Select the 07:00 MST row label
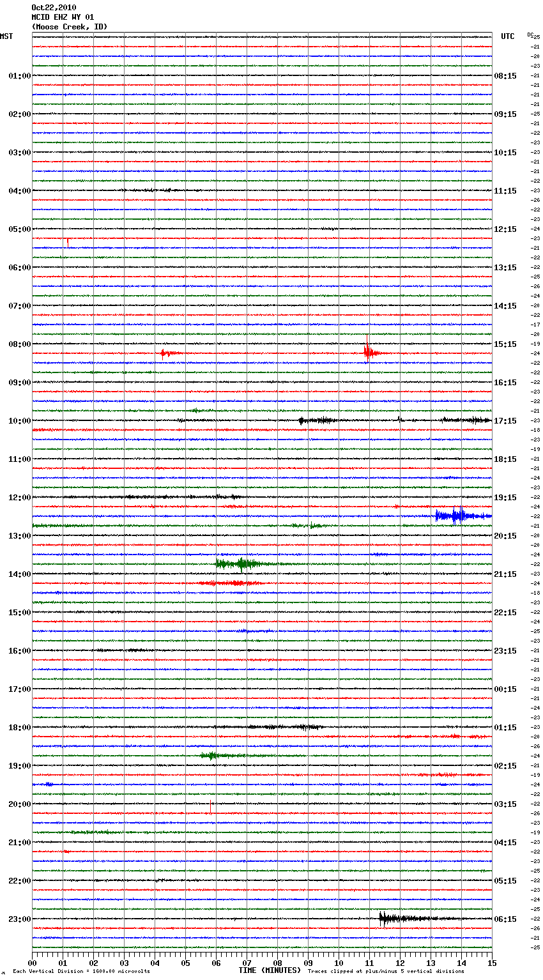The image size is (543, 980). [x=20, y=306]
